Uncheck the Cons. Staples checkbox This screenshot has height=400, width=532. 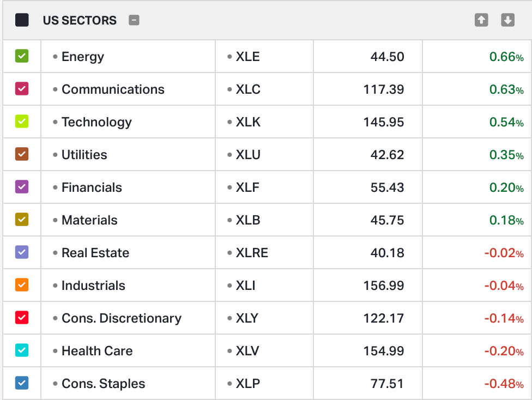tap(22, 383)
